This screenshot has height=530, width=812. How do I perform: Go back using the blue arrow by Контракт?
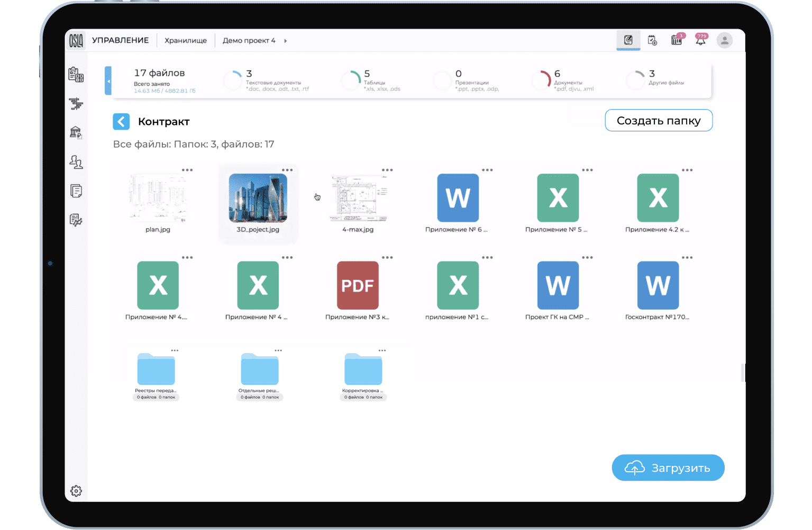[121, 122]
